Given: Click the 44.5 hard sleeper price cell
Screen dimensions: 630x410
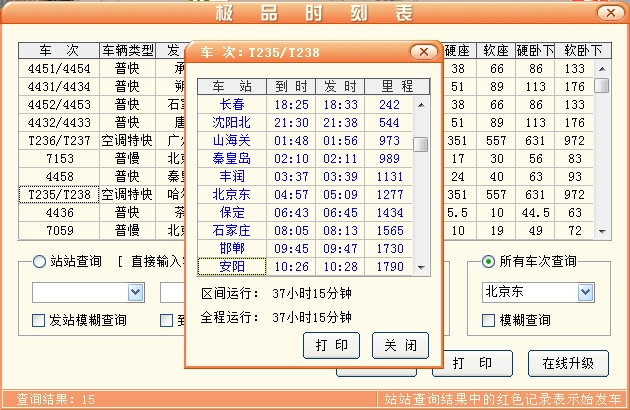Looking at the screenshot, I should (535, 213).
